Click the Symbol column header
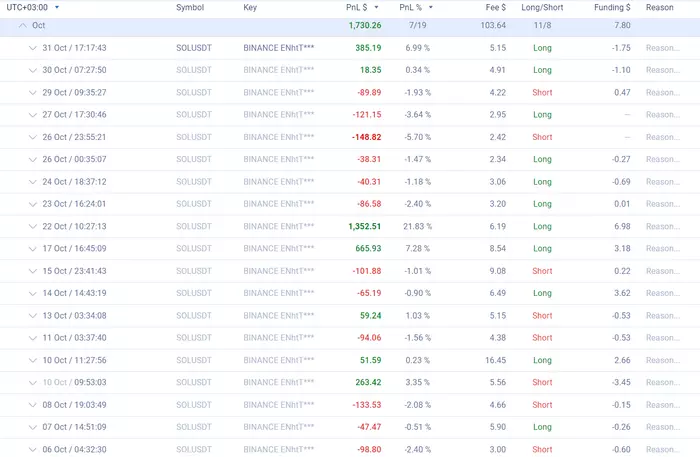Viewport: 700px width, 457px height. [x=190, y=8]
